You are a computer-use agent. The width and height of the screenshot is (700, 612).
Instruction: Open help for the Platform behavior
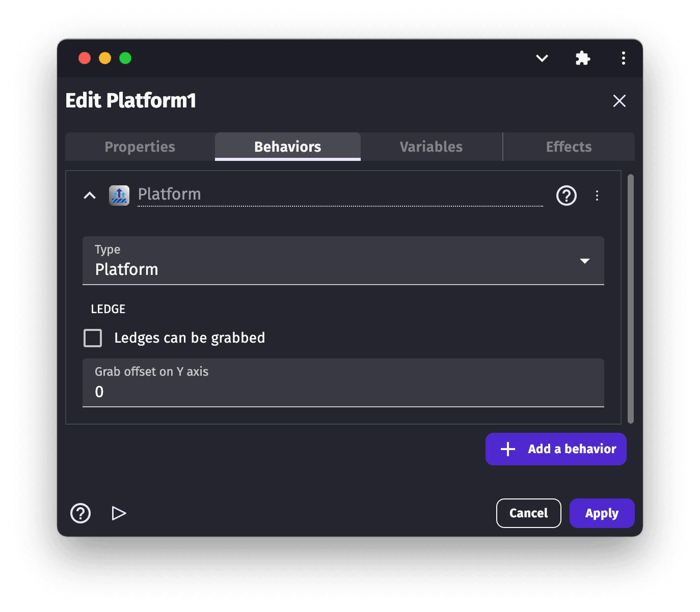566,196
